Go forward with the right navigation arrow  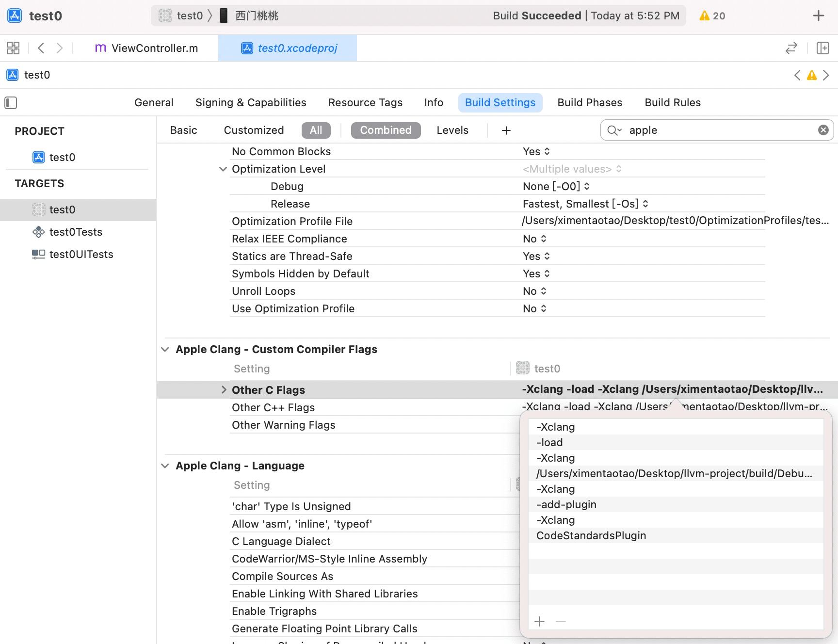(59, 48)
